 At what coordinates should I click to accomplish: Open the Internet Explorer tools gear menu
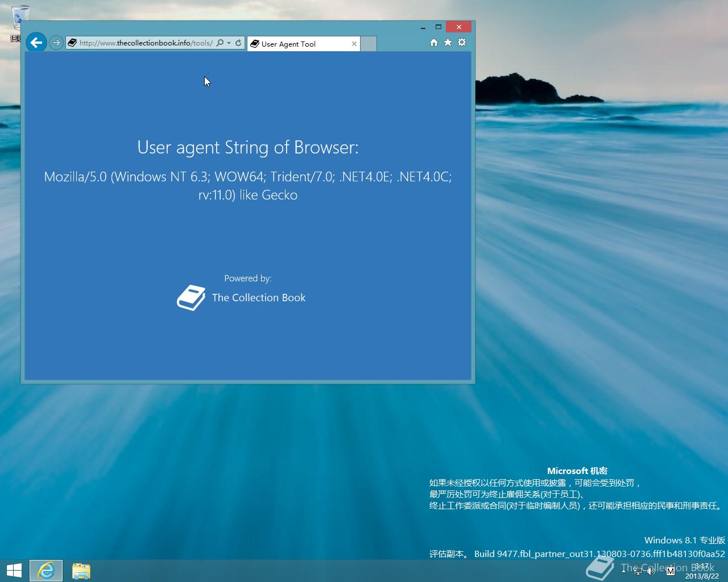pos(462,43)
